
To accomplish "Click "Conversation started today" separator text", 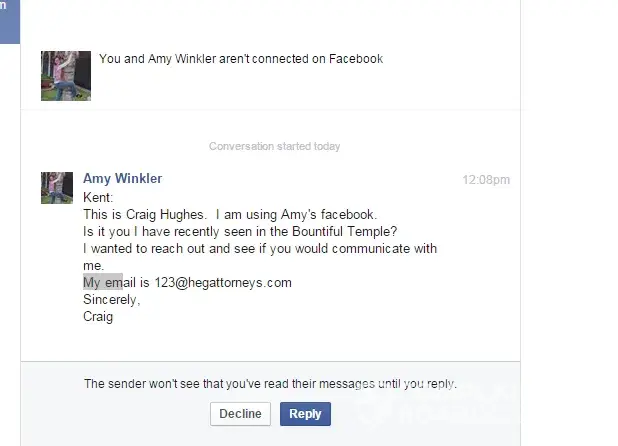I will tap(274, 146).
